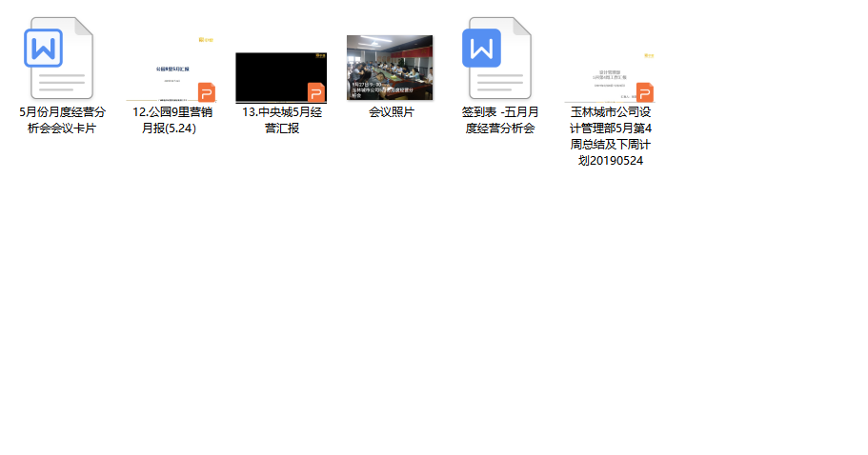This screenshot has width=868, height=455.
Task: Click the file name 13.中央城5月经营汇报
Action: coord(281,120)
